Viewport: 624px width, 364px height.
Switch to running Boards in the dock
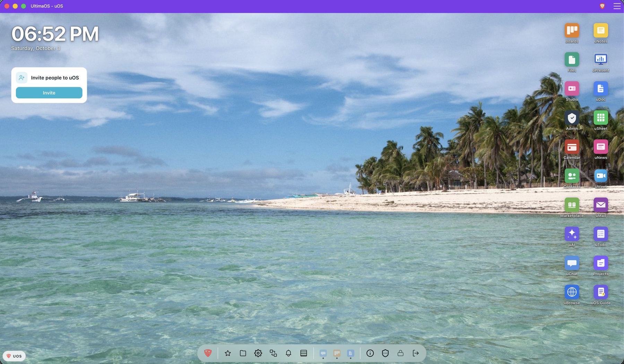click(x=337, y=353)
